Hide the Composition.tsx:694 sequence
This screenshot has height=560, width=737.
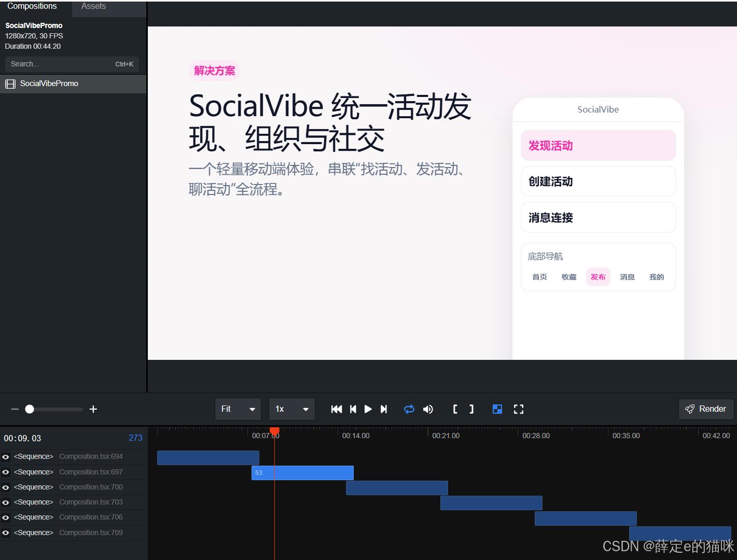pos(6,457)
